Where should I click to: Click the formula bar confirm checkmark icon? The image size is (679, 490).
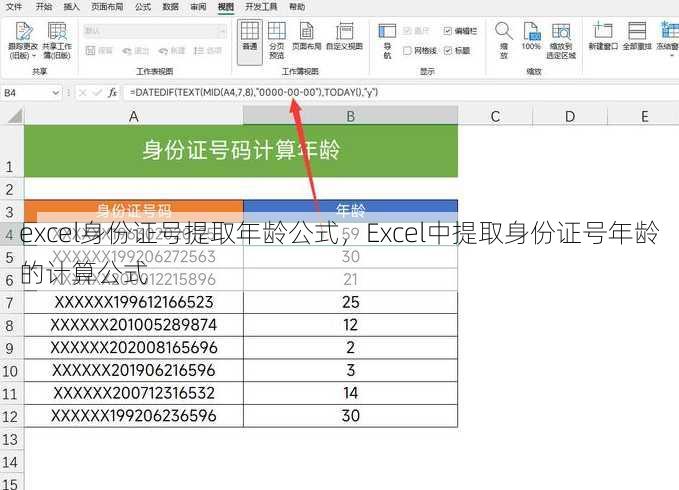[98, 93]
